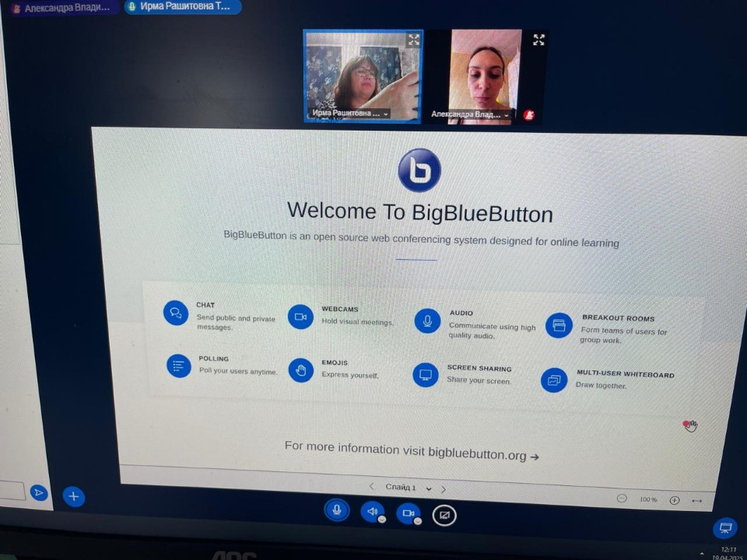Zoom in the presentation with plus button
Image resolution: width=747 pixels, height=560 pixels.
pos(675,500)
